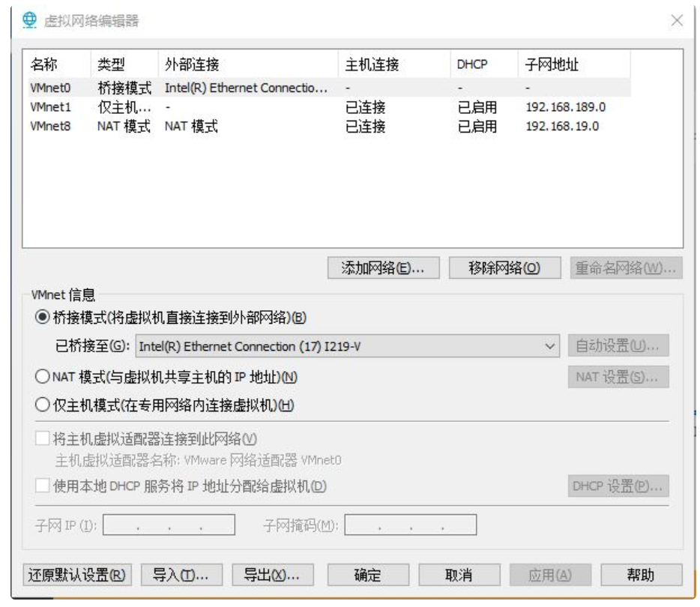Click 已连接 in the VMnet1 row
This screenshot has width=700, height=607.
(365, 107)
